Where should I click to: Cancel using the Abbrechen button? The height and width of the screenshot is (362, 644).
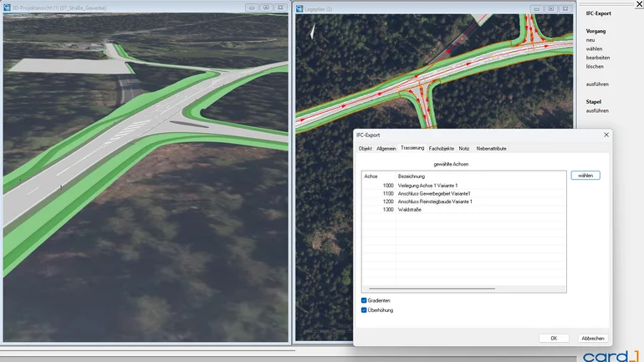592,338
